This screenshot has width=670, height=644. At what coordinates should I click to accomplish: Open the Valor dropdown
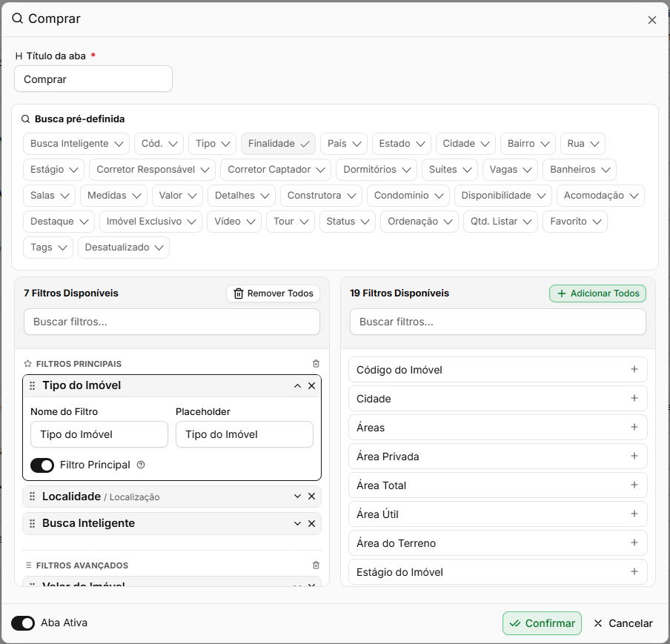[177, 196]
